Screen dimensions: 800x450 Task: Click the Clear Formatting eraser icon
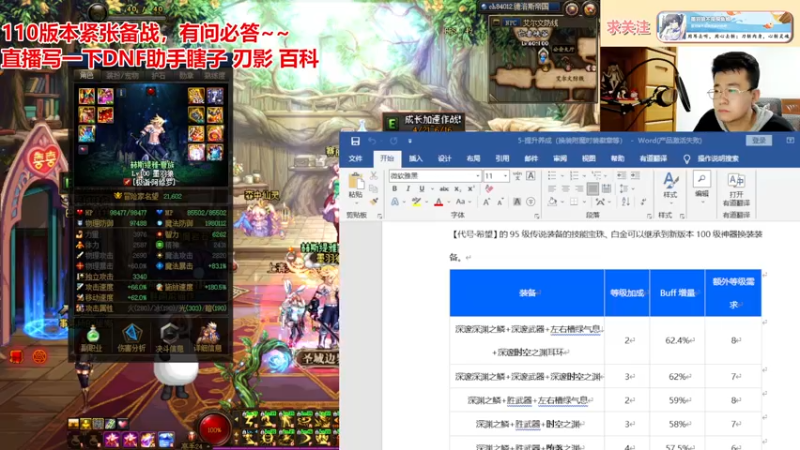489,189
